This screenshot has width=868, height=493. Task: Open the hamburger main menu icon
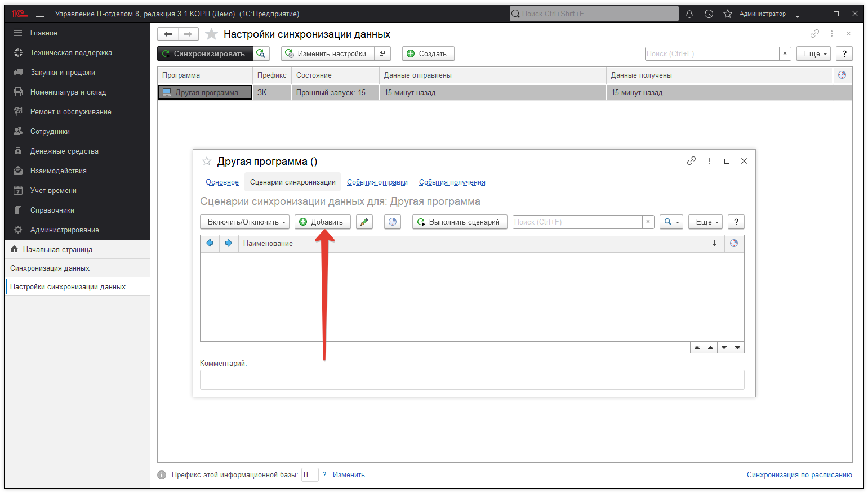tap(40, 14)
